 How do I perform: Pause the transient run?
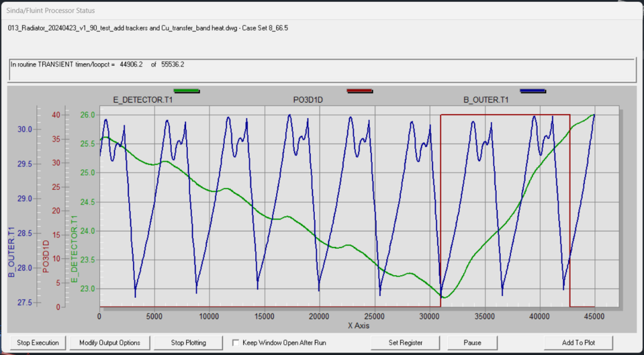click(472, 342)
